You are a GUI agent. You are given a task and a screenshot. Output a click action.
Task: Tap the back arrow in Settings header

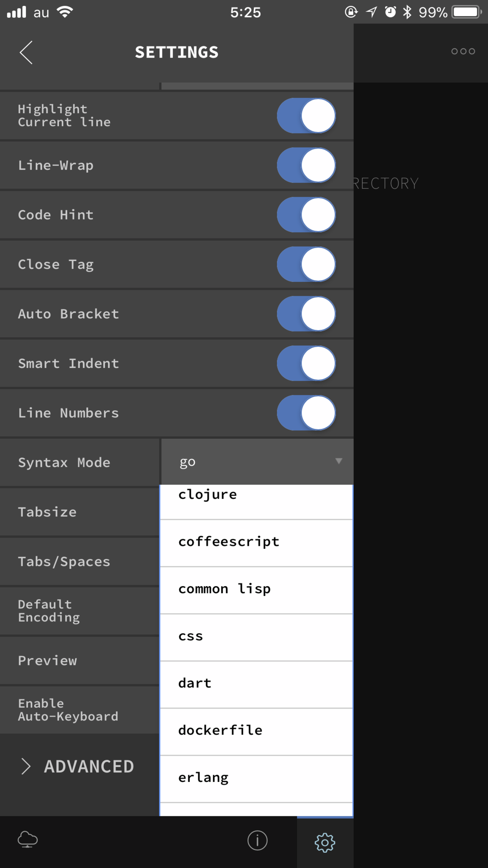(26, 53)
